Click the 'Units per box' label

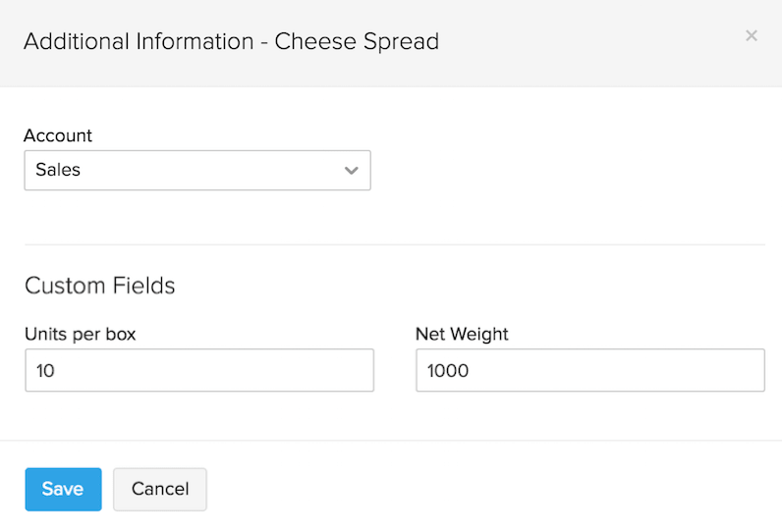80,334
